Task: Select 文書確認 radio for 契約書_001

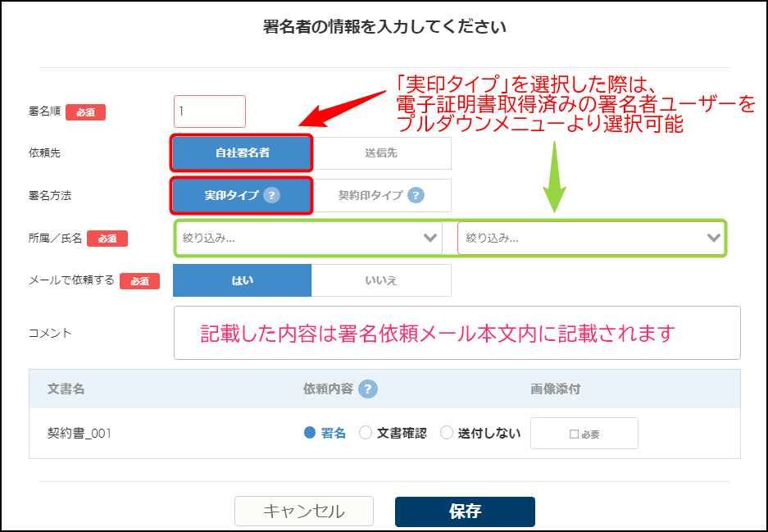Action: 366,433
